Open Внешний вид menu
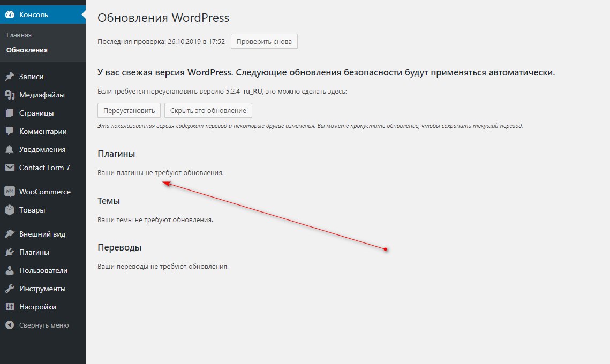The height and width of the screenshot is (364, 610). (x=43, y=234)
